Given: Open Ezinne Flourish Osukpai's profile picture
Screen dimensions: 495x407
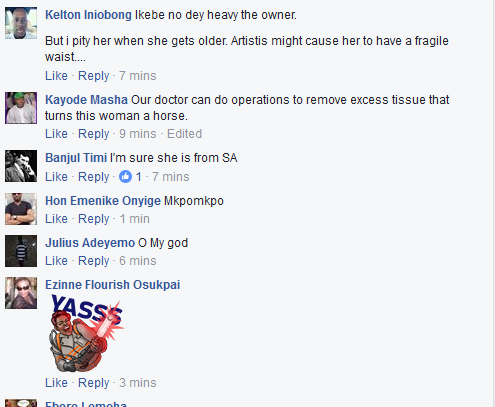Looking at the screenshot, I should (x=21, y=293).
